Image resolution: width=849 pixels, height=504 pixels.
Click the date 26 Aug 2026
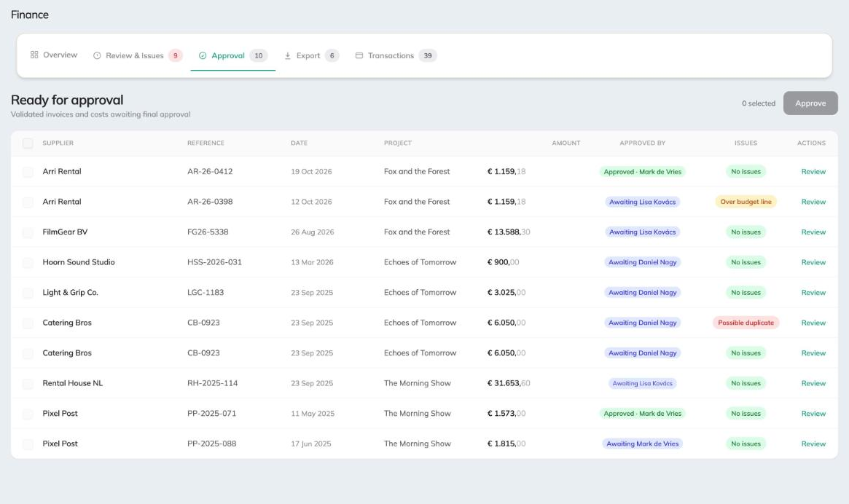tap(313, 232)
